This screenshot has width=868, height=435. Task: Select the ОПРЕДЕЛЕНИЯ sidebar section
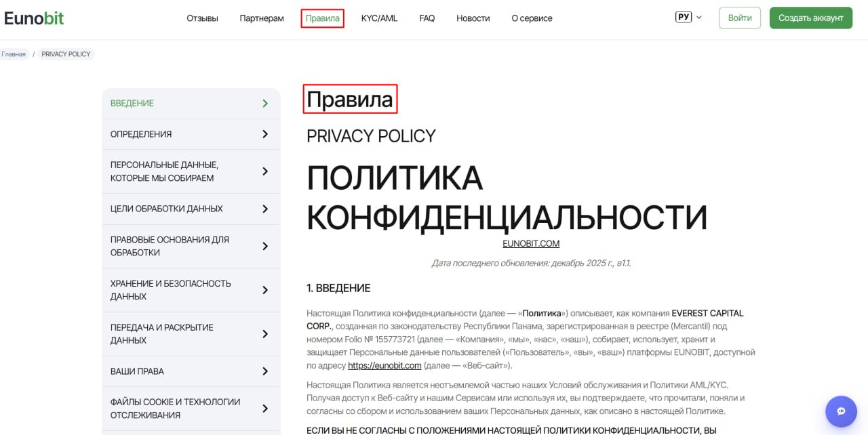191,134
